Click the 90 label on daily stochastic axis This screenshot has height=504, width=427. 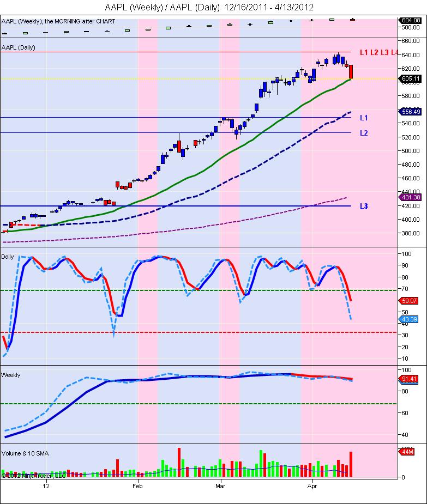[x=405, y=265]
